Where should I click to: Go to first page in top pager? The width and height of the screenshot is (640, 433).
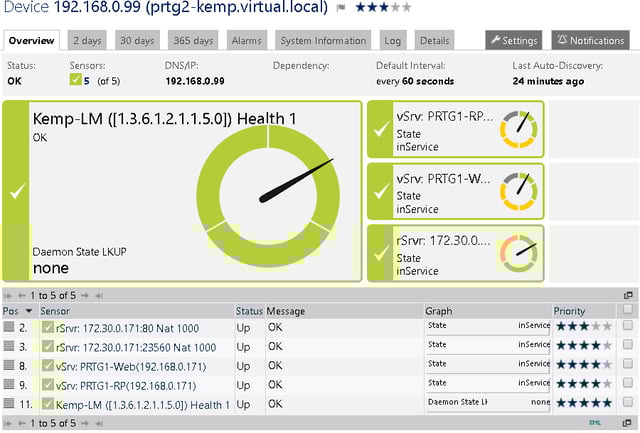8,295
